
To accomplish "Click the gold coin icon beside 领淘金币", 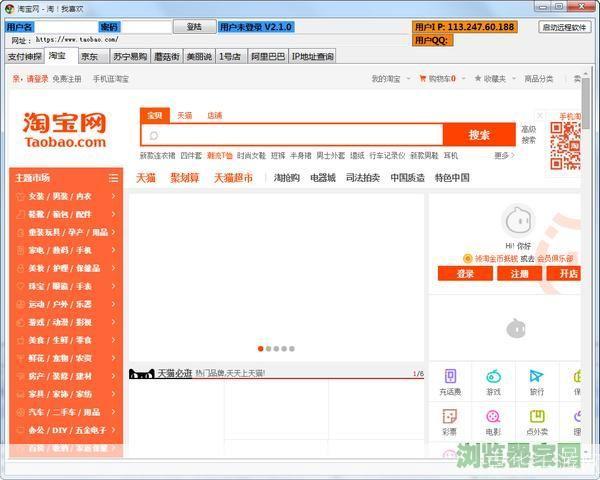I will [467, 259].
